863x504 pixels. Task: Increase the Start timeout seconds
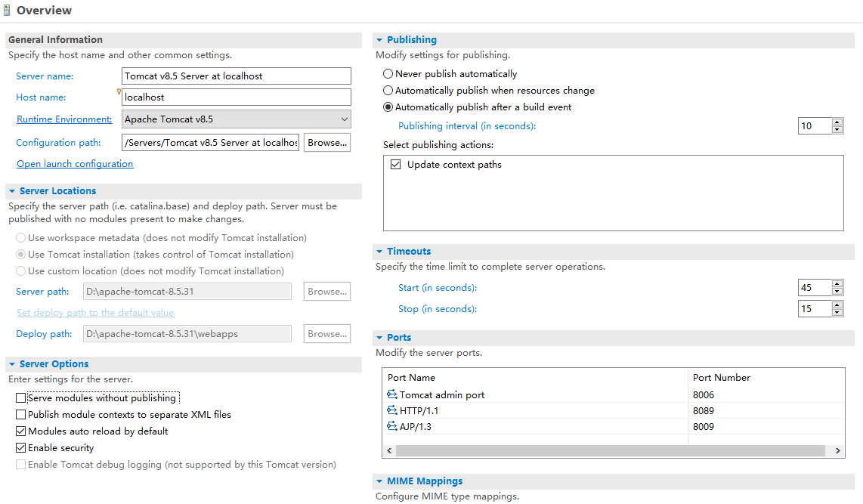click(x=837, y=284)
